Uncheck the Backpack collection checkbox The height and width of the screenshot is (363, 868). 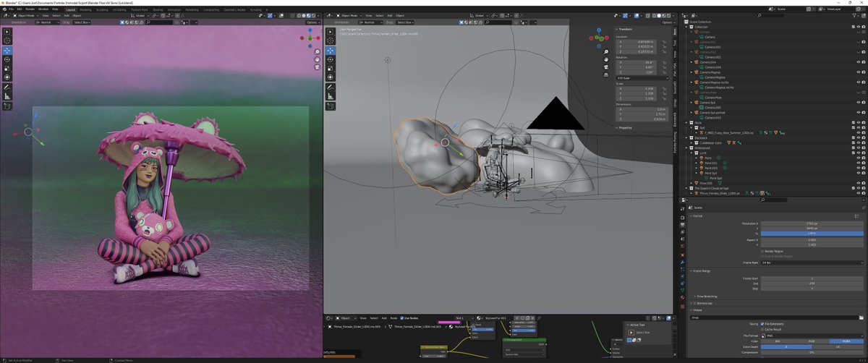(x=854, y=138)
